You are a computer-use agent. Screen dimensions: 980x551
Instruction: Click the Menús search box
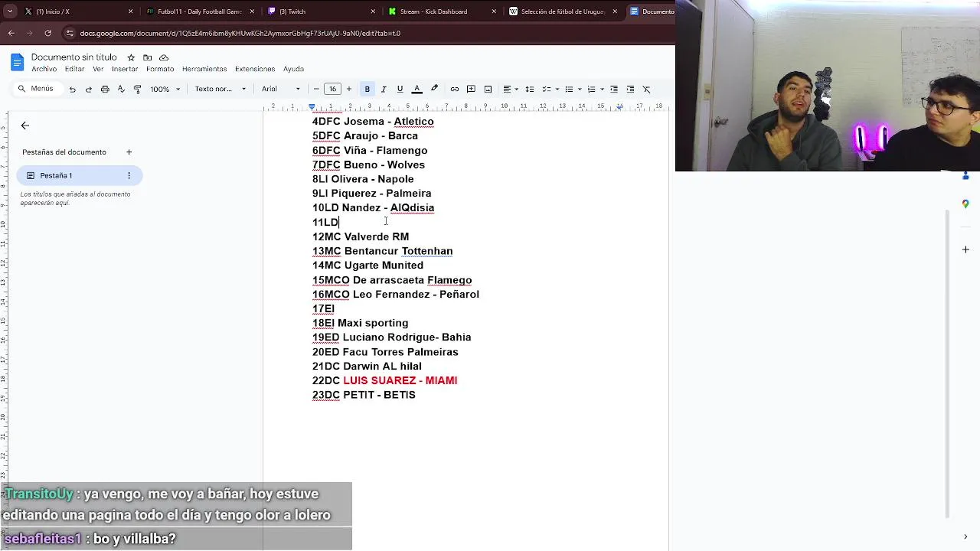coord(36,89)
